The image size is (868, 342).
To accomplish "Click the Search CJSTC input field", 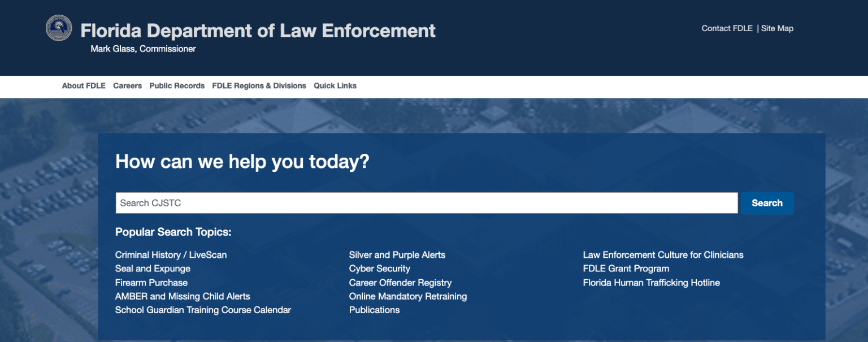I will (427, 203).
